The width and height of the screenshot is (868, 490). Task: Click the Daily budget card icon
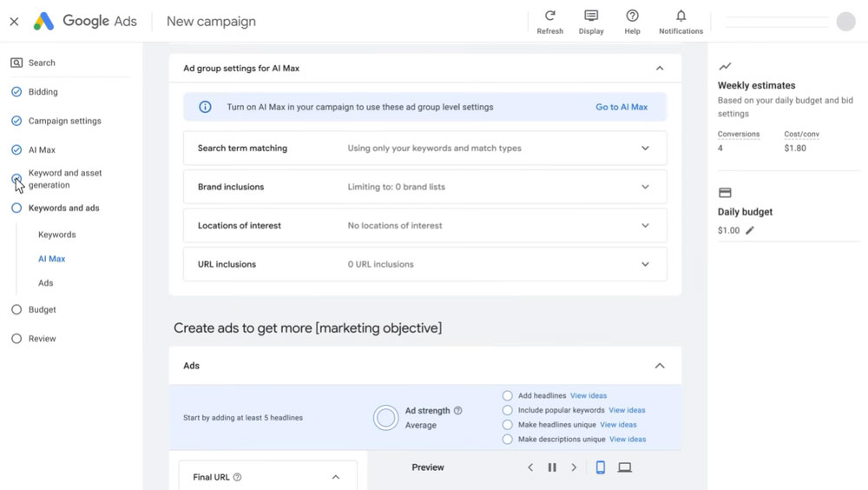click(725, 193)
